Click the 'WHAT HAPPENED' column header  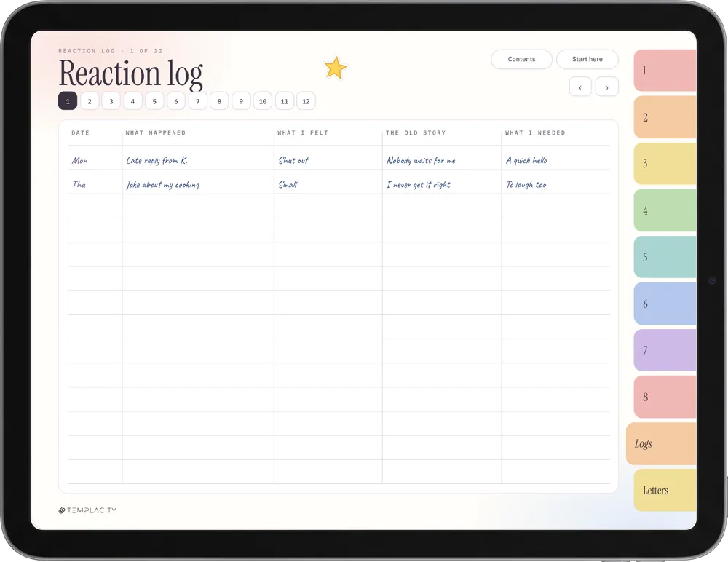tap(156, 132)
